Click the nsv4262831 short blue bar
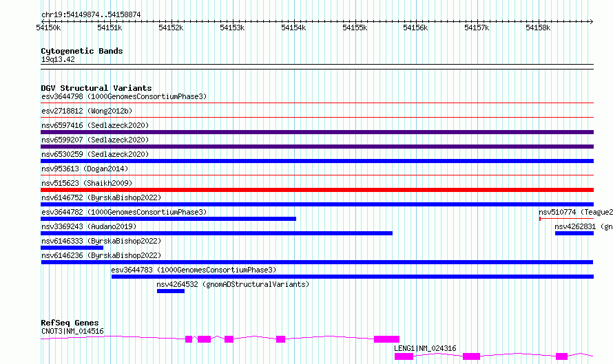 pyautogui.click(x=574, y=233)
